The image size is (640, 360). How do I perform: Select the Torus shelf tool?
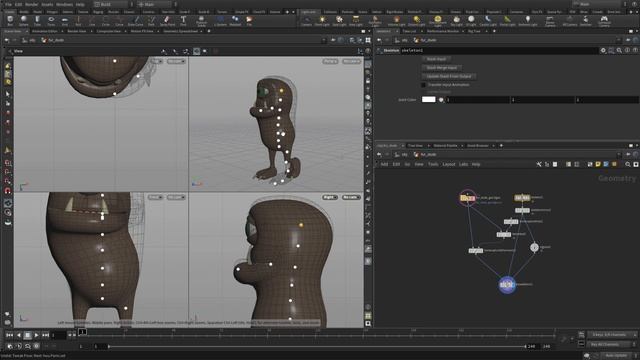click(x=51, y=21)
